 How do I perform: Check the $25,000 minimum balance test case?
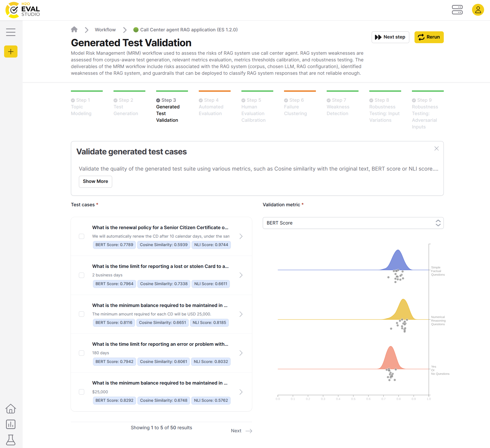82,392
